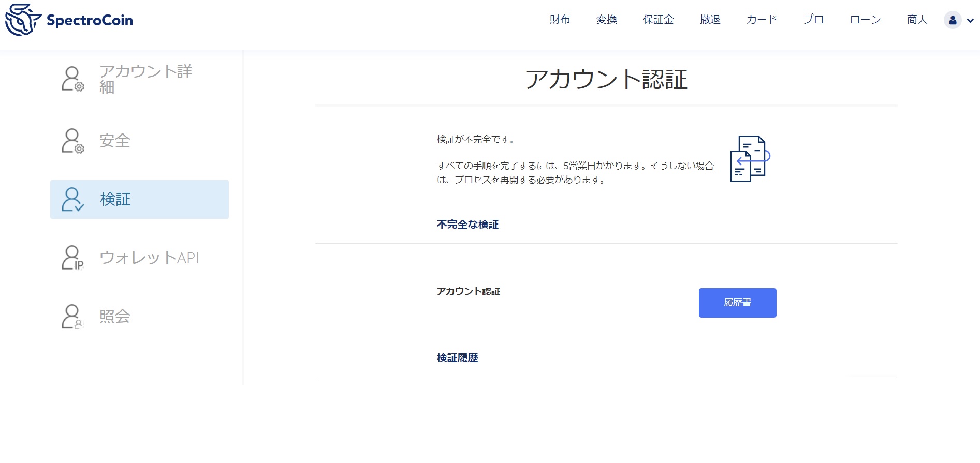Click the referral (照会) person icon
Viewport: 980px width, 463px height.
coord(72,317)
